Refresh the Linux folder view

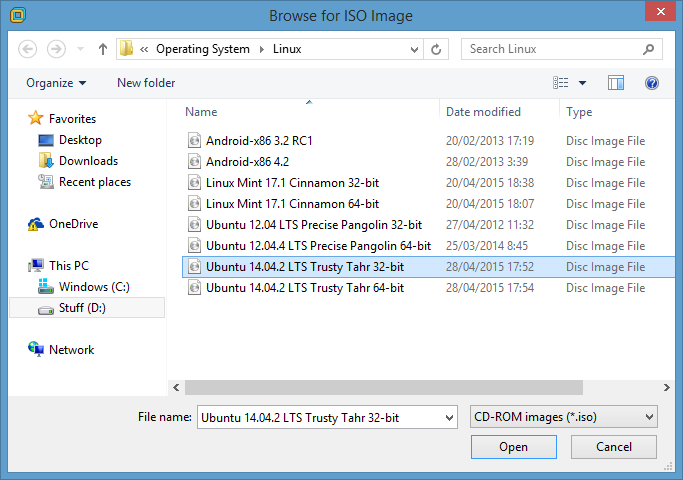(436, 49)
